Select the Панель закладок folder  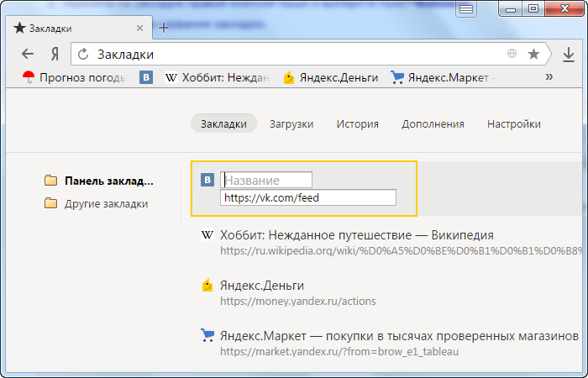pos(99,181)
